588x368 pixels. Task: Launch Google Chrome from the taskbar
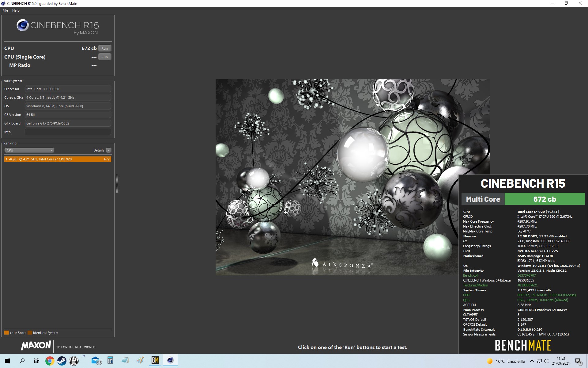[x=50, y=361]
